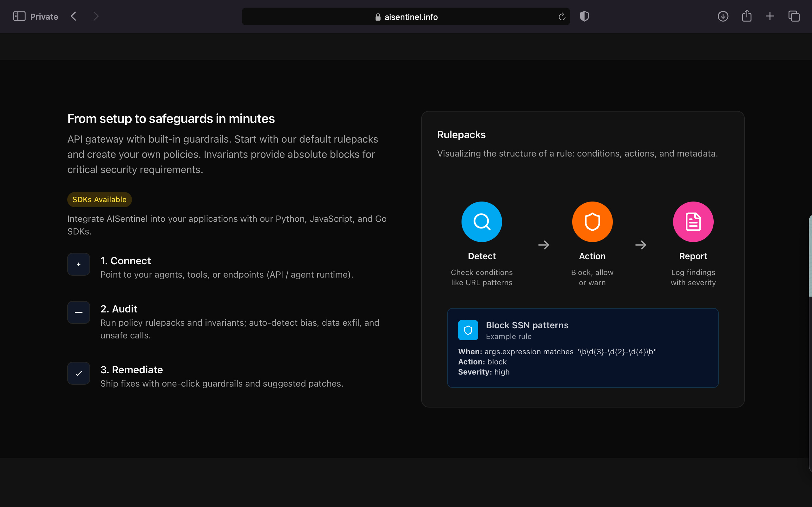The width and height of the screenshot is (812, 507).
Task: Click the Block SSN patterns rule title
Action: click(x=527, y=325)
